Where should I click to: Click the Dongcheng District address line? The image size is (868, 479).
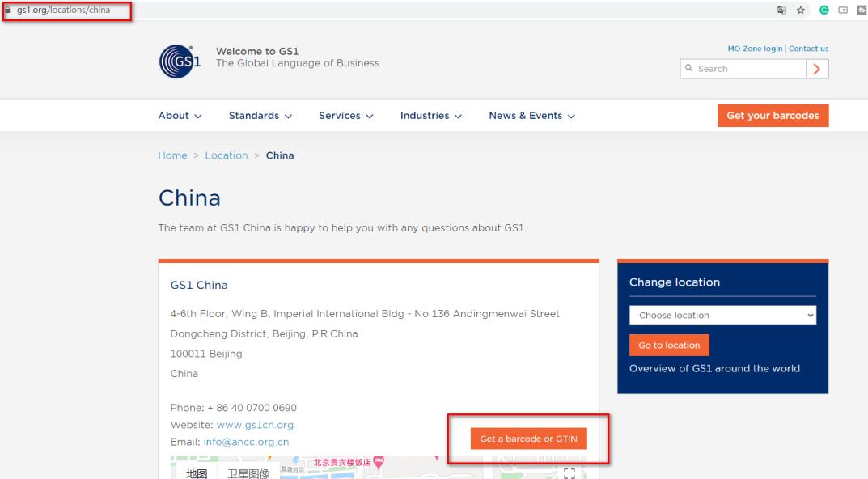point(264,334)
